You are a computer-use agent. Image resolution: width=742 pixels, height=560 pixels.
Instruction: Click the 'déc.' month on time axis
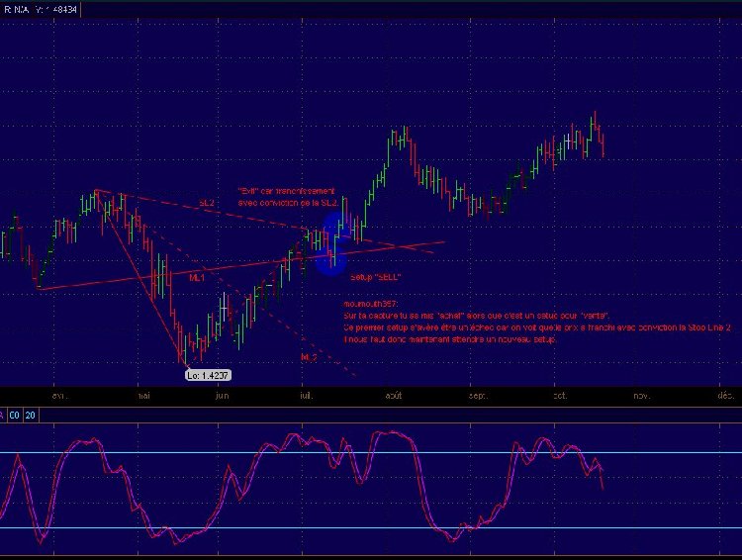coord(725,396)
